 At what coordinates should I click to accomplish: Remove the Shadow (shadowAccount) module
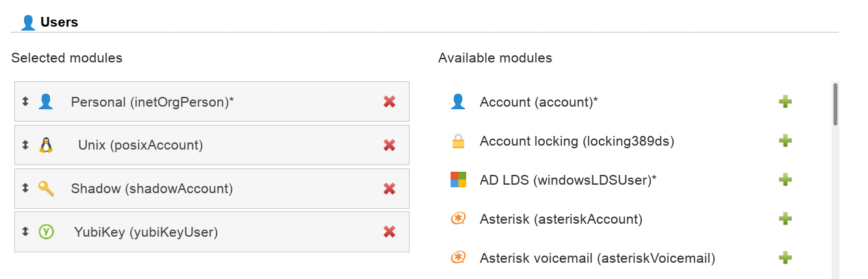[x=389, y=189]
